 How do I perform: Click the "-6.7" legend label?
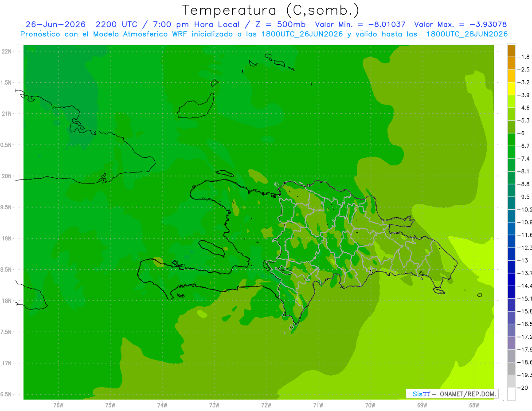(x=524, y=146)
